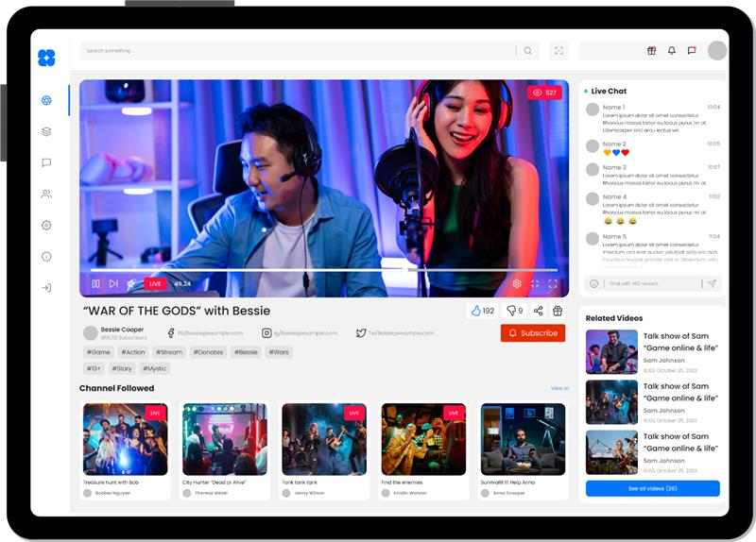Open second related video thumbnail
This screenshot has height=542, width=756.
(x=611, y=402)
